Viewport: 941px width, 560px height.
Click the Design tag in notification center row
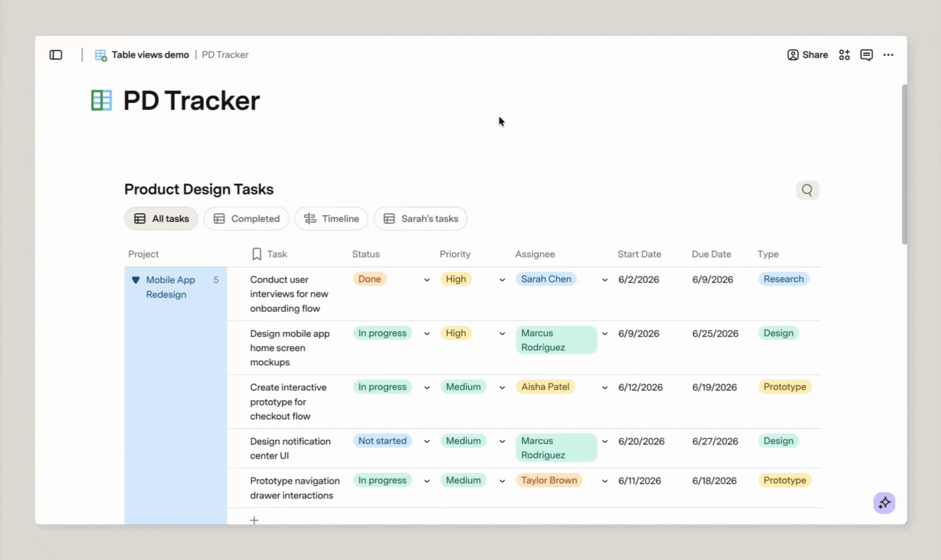[x=778, y=441]
